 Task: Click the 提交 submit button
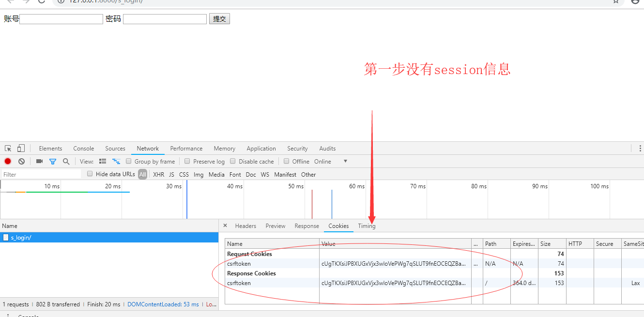pos(219,19)
